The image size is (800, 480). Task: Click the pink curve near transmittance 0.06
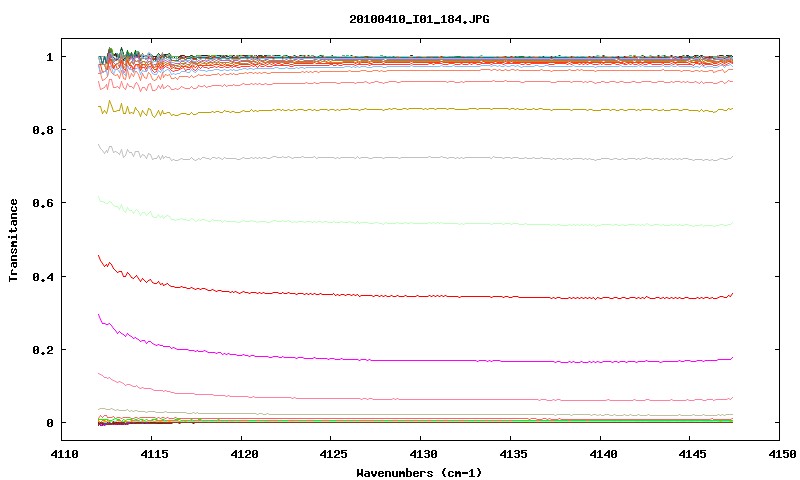click(418, 399)
